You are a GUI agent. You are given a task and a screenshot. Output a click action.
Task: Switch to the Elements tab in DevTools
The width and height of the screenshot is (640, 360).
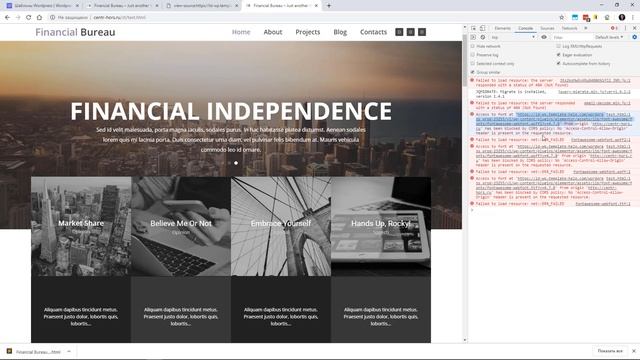click(x=502, y=28)
